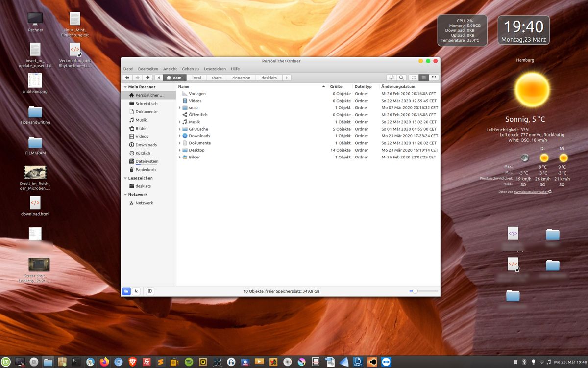
Task: Click the search magnifier icon in toolbar
Action: 402,78
